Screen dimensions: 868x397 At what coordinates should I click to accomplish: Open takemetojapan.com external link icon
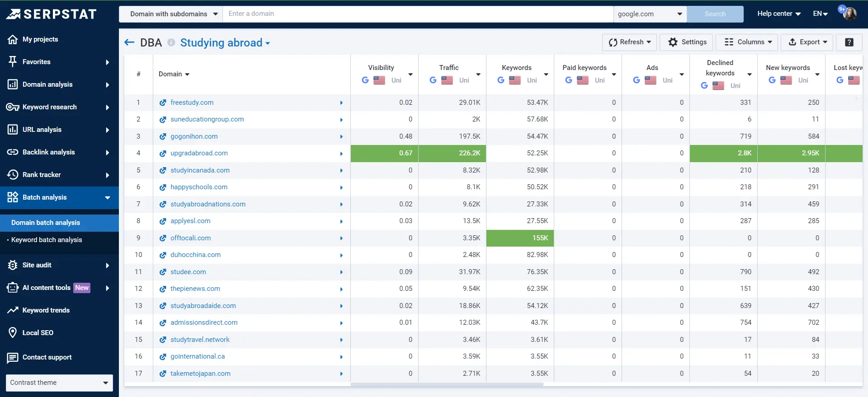click(x=163, y=374)
